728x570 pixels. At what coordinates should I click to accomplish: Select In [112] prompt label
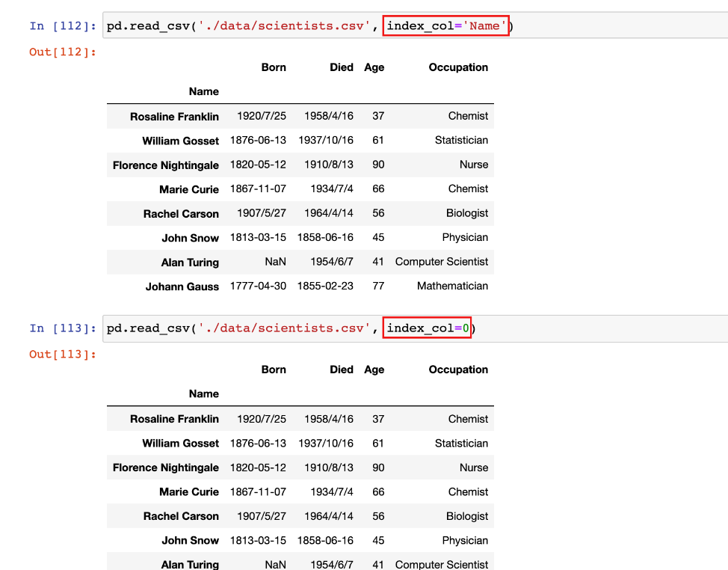coord(63,26)
